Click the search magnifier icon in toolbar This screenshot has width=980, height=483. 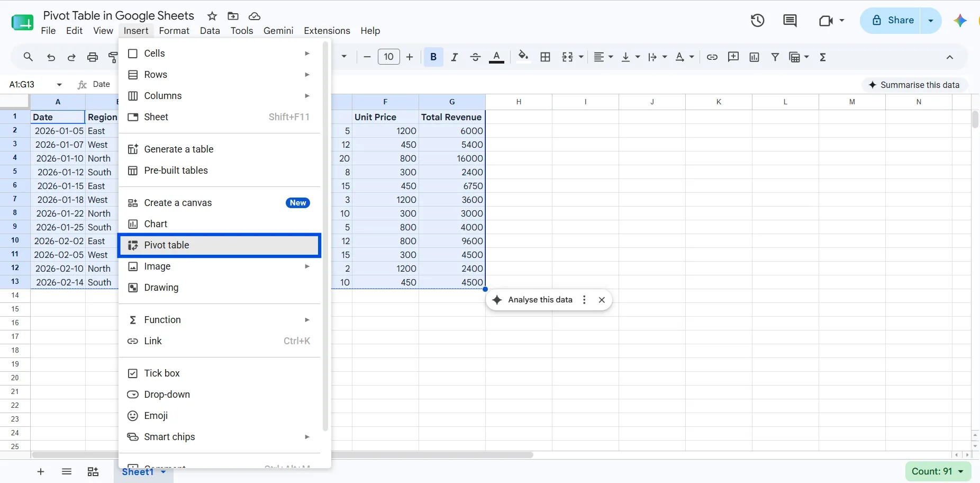[28, 57]
